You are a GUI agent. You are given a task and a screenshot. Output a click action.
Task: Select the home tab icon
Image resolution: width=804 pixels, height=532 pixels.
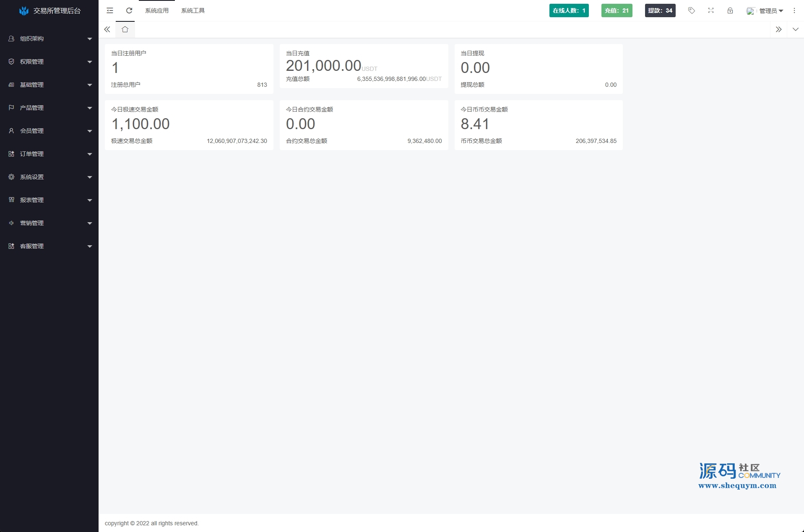click(125, 29)
